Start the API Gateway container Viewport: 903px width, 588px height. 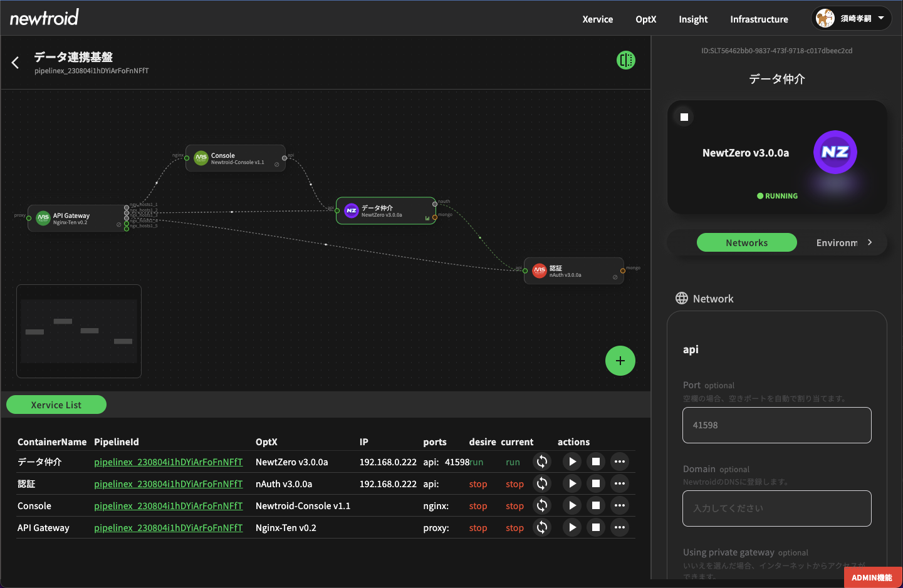click(572, 527)
